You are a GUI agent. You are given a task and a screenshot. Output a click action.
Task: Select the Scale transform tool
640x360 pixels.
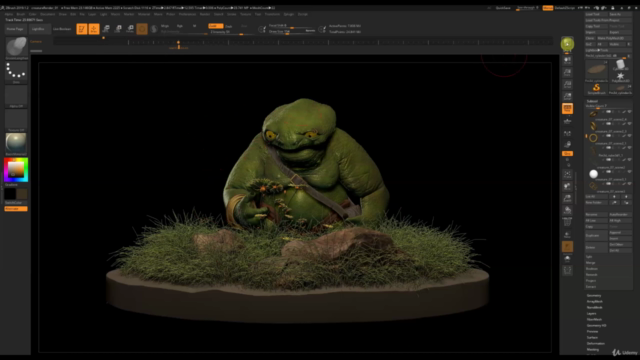point(118,29)
